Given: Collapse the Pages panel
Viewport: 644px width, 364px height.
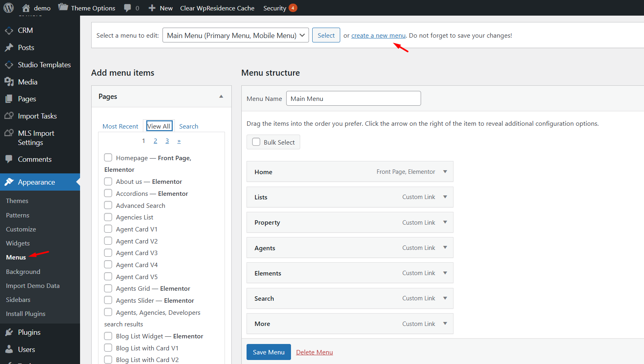Looking at the screenshot, I should click(x=221, y=97).
